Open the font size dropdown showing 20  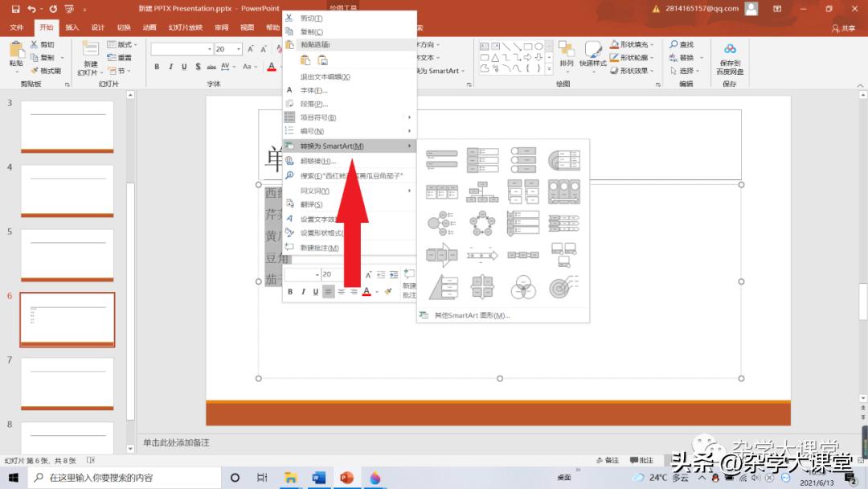239,49
